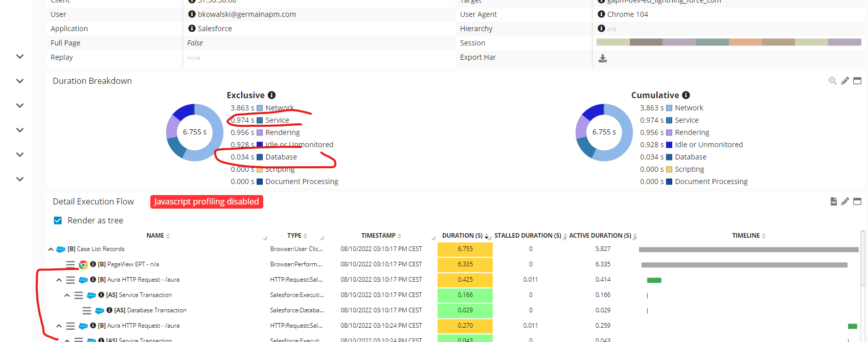Screen dimensions: 868x342
Task: Click the zoom icon in Duration Breakdown panel
Action: (x=832, y=81)
